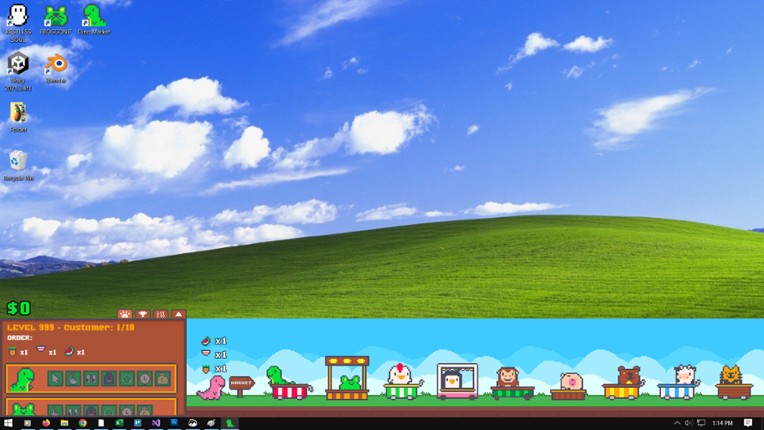The height and width of the screenshot is (430, 764).
Task: Select the frog vendor market stall
Action: [x=347, y=378]
